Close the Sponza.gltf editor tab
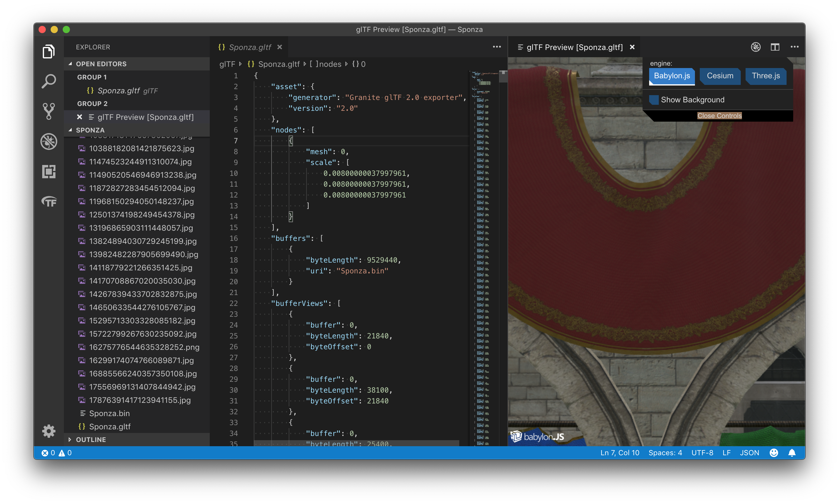 tap(279, 47)
